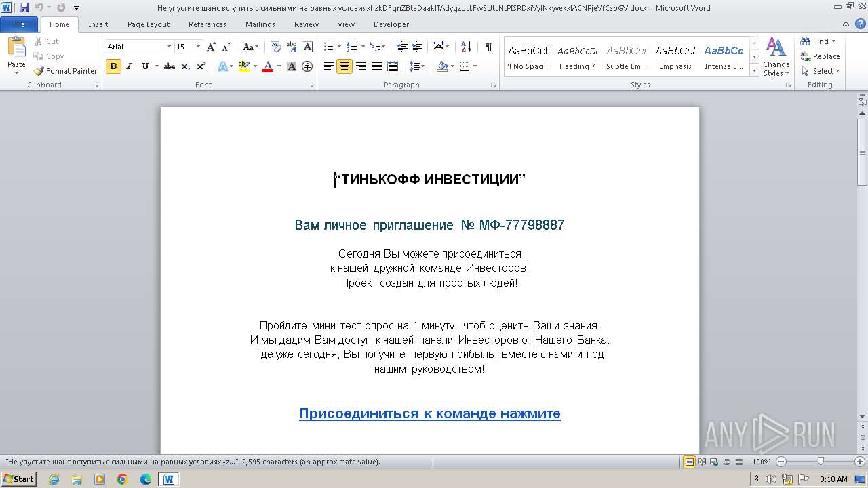Viewport: 868px width, 488px height.
Task: Sort the selected text alphabetically
Action: pyautogui.click(x=466, y=47)
